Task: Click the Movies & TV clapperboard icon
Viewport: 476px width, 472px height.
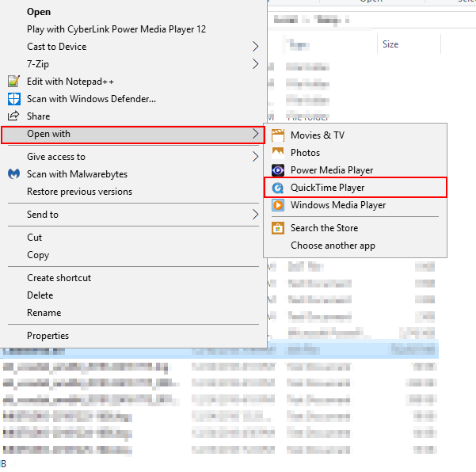Action: pos(278,135)
